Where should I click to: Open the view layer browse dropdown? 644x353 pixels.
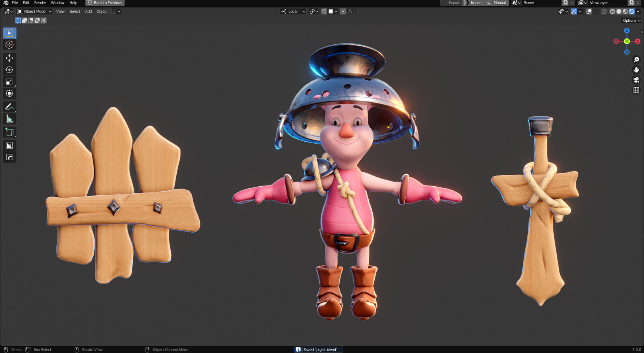[x=582, y=3]
